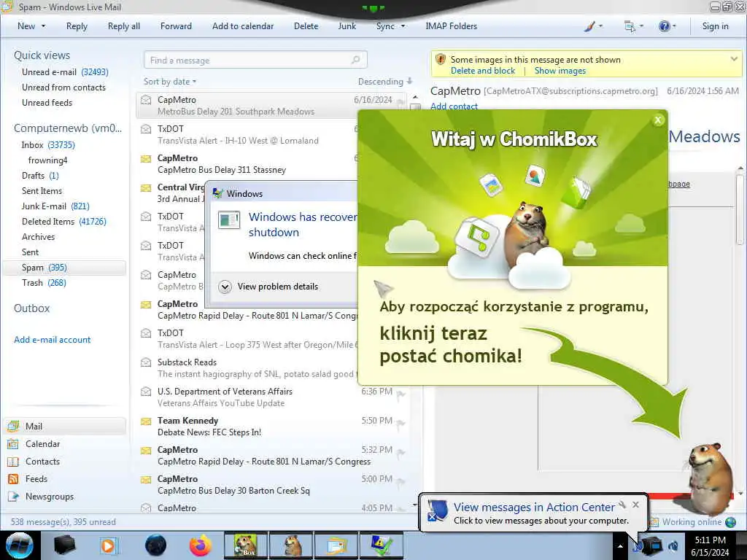Viewport: 747px width, 560px height.
Task: Click the message list scroll up arrow
Action: coord(415,97)
